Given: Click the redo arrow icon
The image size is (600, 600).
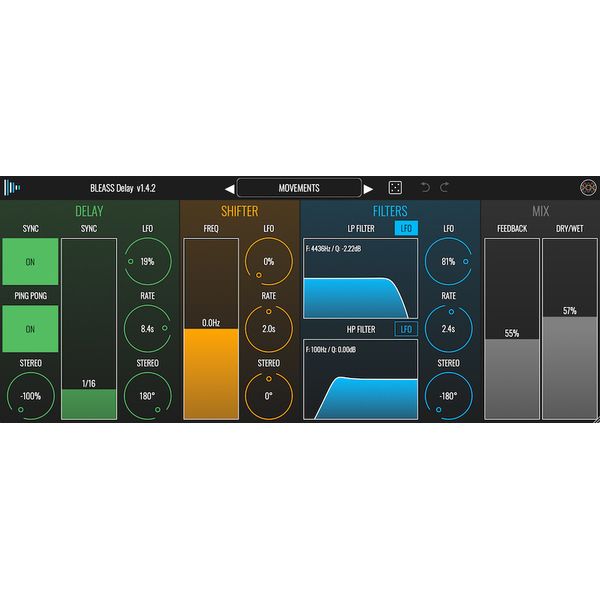Looking at the screenshot, I should point(445,188).
